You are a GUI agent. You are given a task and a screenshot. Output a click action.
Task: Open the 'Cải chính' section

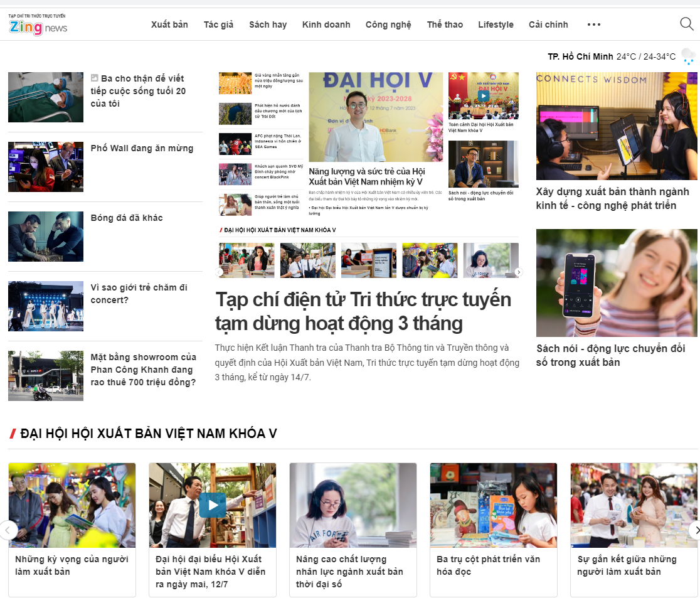(x=548, y=24)
